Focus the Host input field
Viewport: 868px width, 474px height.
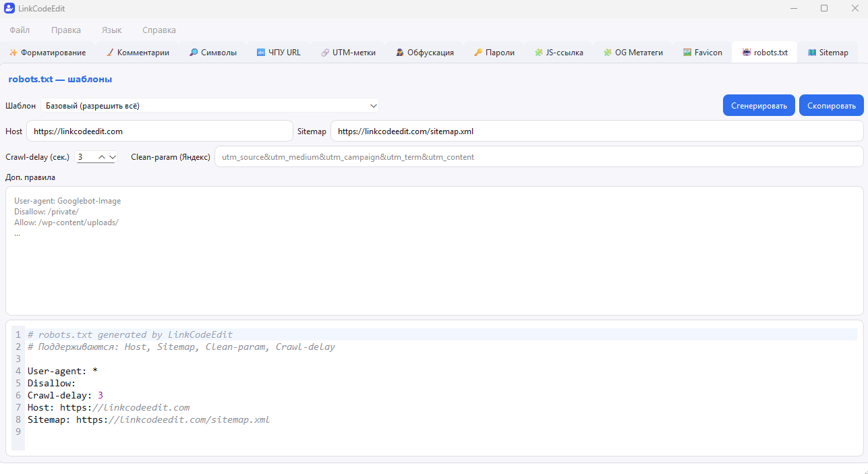pos(159,131)
